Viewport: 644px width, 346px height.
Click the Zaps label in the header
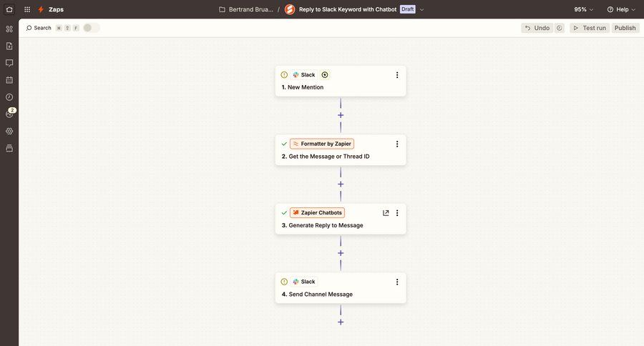point(57,9)
